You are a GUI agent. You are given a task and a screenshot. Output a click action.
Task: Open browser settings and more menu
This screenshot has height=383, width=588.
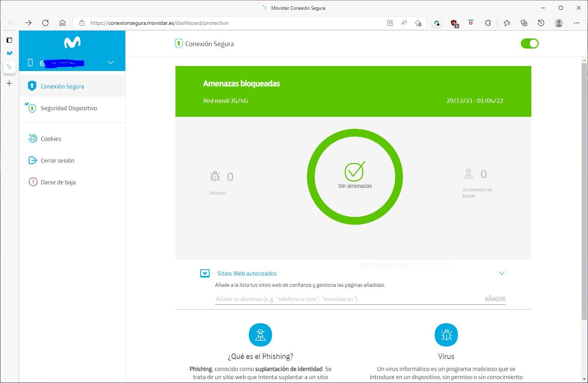click(x=576, y=23)
